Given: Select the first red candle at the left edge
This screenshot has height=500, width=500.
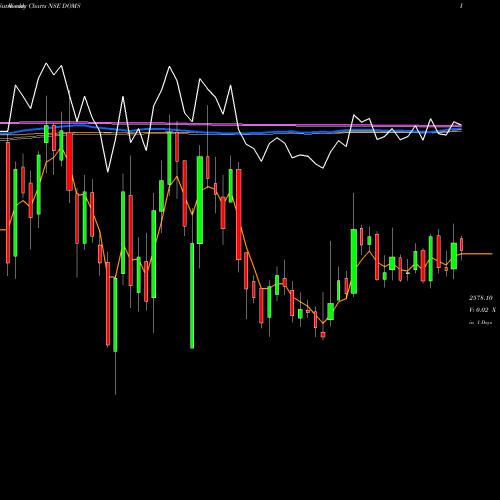Looking at the screenshot, I should [8, 203].
